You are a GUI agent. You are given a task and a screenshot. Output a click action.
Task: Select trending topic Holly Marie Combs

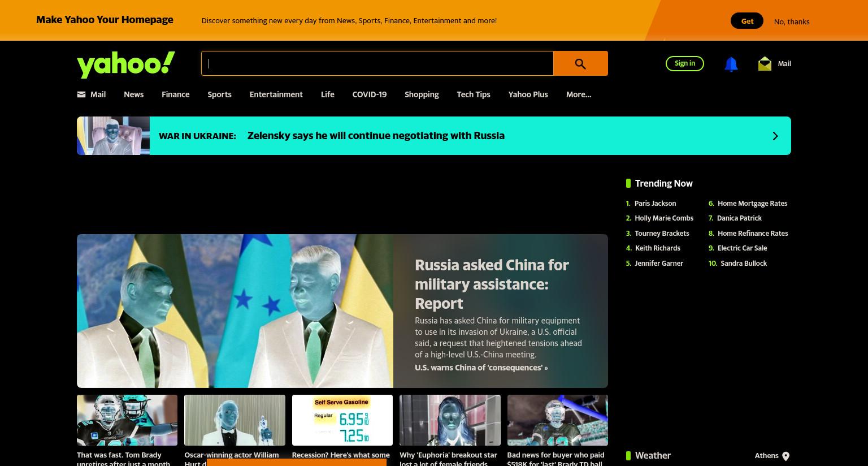tap(664, 218)
